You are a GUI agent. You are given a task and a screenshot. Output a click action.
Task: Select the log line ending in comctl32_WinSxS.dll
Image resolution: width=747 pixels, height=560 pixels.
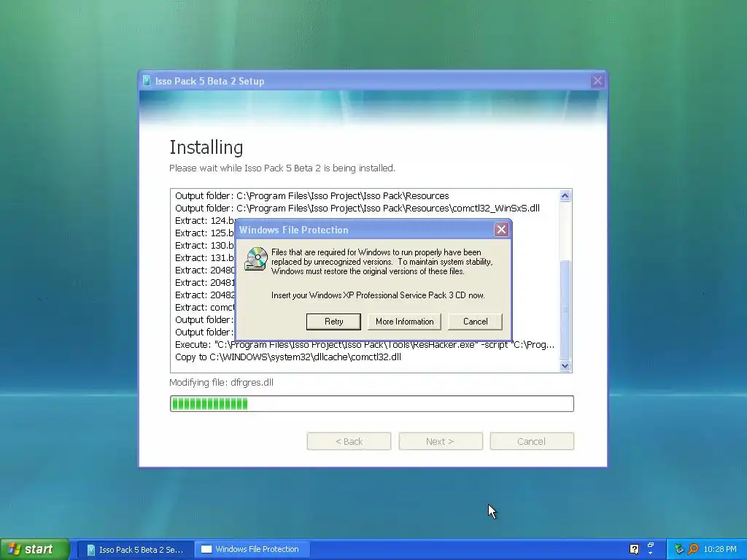point(357,208)
